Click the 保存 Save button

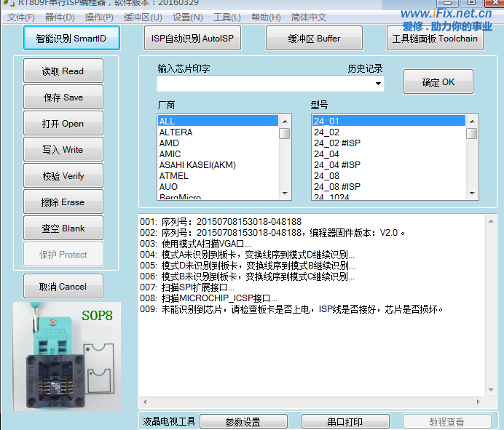pyautogui.click(x=63, y=97)
